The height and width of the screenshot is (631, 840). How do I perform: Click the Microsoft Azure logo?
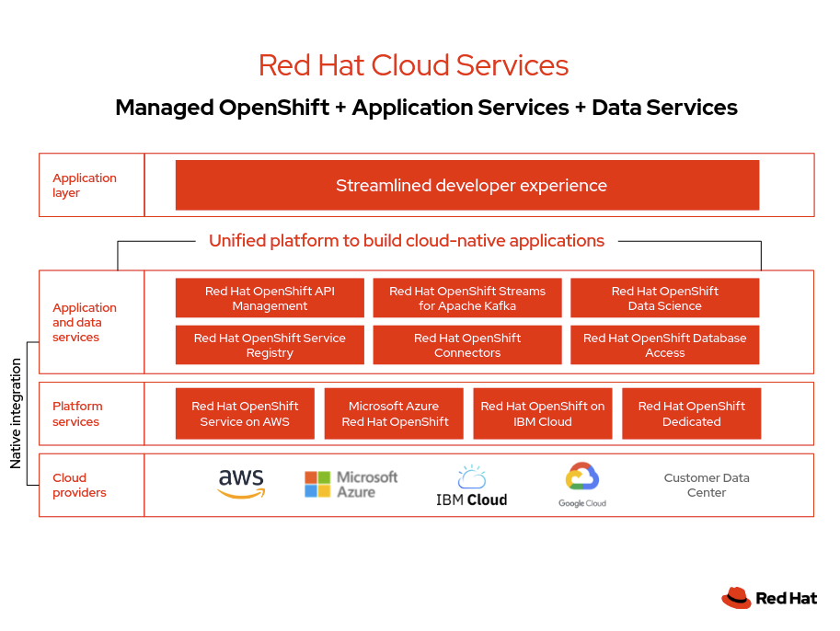(x=351, y=484)
